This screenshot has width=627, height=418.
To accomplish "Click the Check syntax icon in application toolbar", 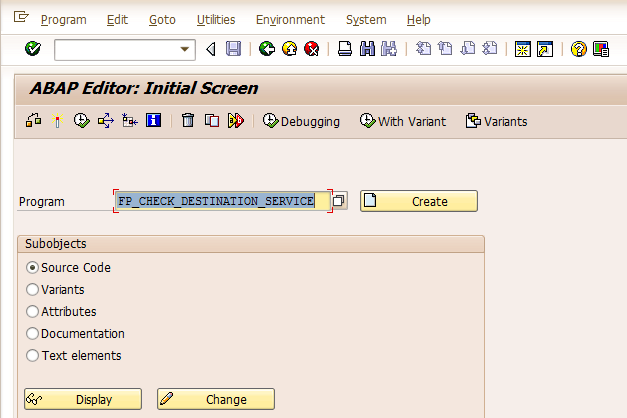I will pos(34,120).
